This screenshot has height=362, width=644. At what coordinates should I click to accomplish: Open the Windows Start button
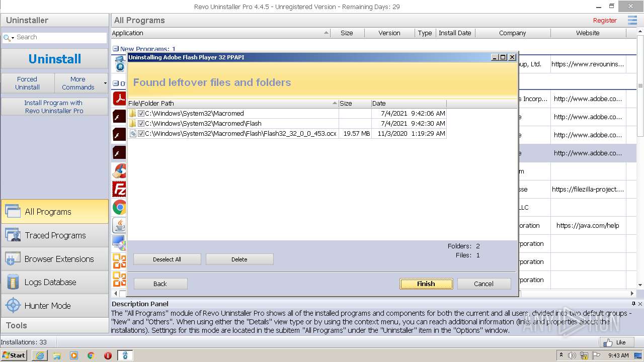pyautogui.click(x=14, y=355)
